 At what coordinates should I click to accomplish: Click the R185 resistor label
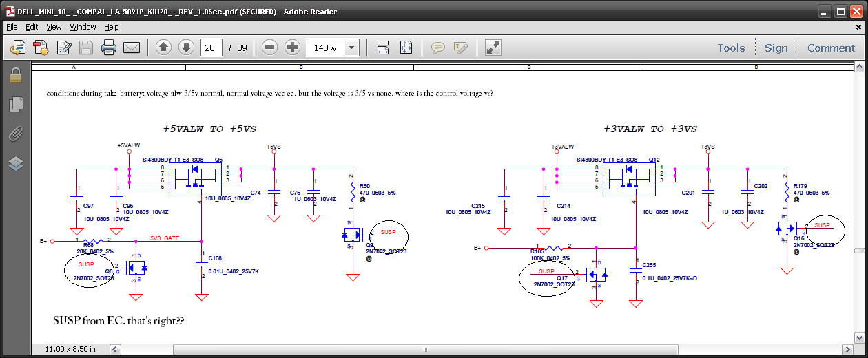(537, 251)
